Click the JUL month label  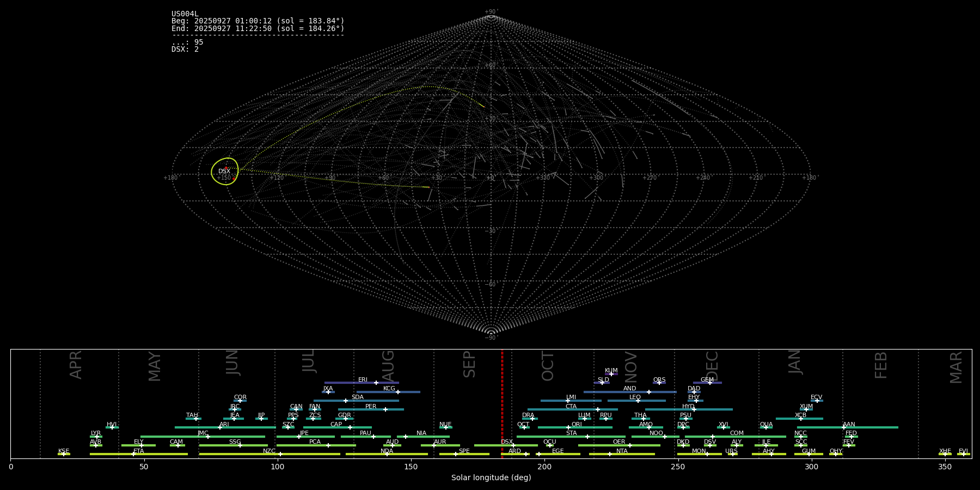click(x=309, y=361)
